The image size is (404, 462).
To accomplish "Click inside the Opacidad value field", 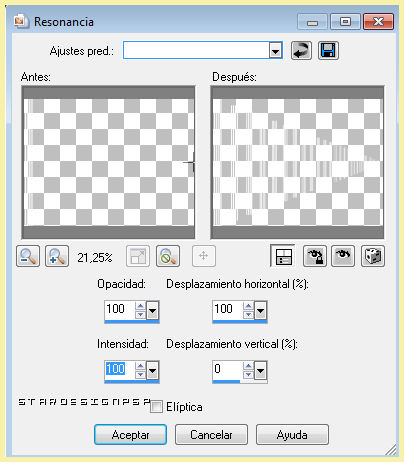I will coord(120,309).
